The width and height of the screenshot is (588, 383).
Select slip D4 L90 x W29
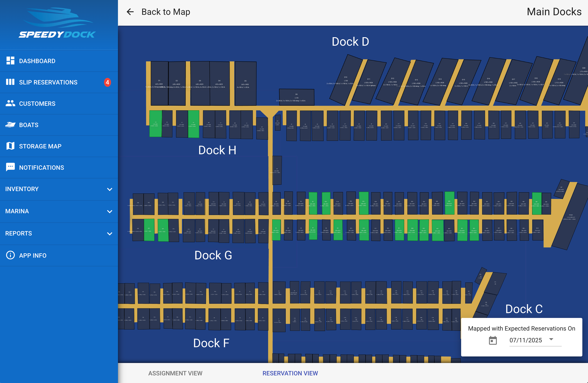pos(219,84)
